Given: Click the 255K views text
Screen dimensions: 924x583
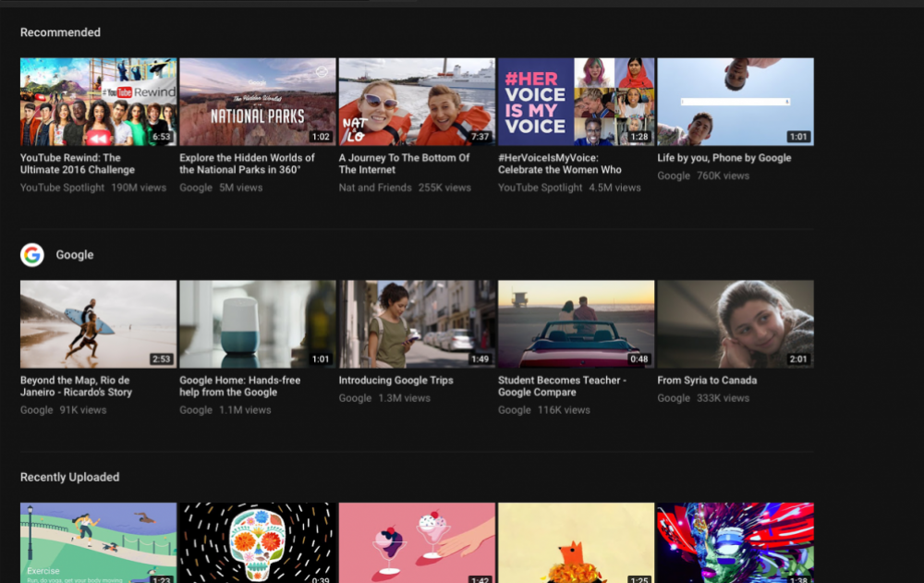Looking at the screenshot, I should click(x=445, y=188).
